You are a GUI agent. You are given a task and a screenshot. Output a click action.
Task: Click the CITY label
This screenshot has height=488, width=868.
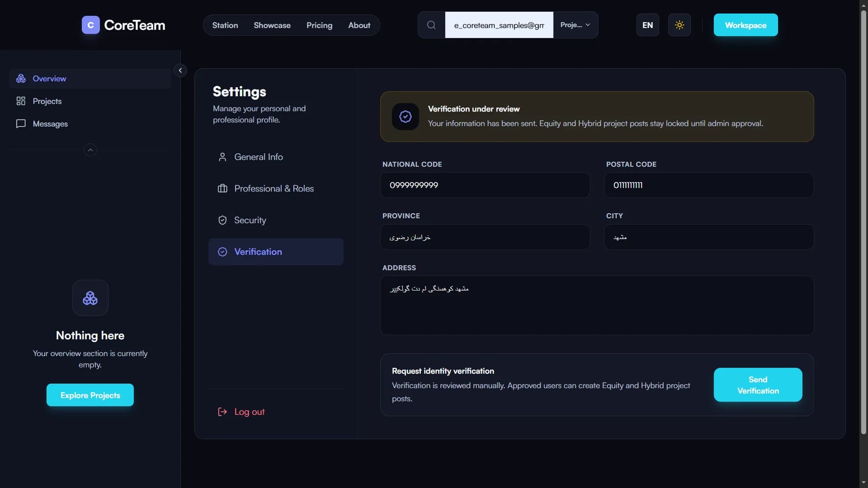[x=614, y=216]
